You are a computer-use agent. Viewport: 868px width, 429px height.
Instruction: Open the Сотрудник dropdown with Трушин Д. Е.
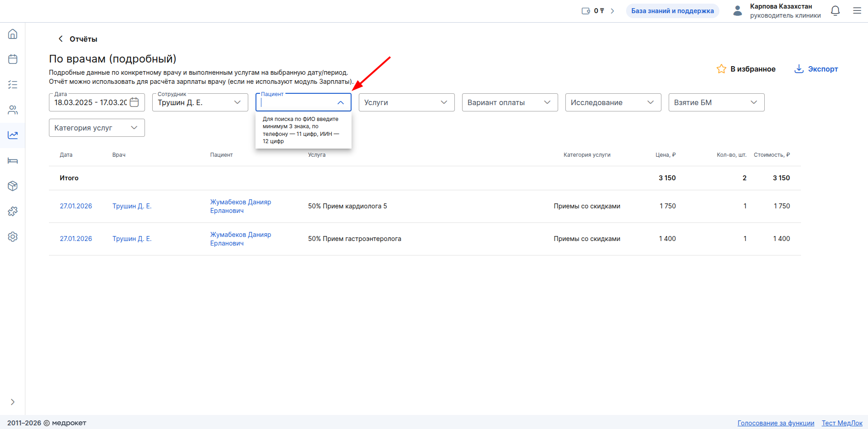click(200, 102)
